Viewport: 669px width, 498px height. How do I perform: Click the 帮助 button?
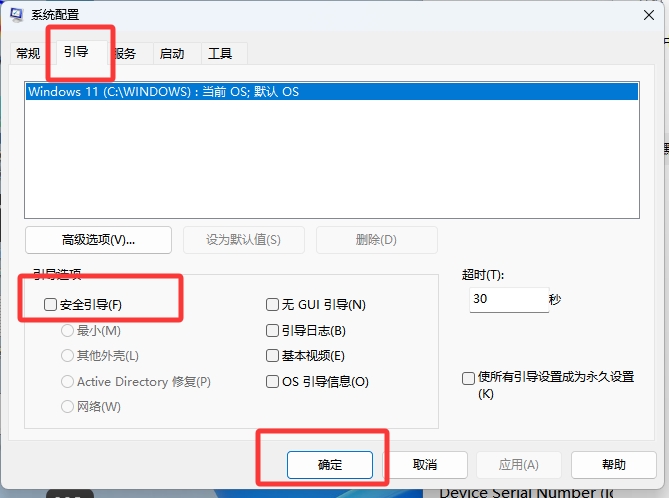613,465
